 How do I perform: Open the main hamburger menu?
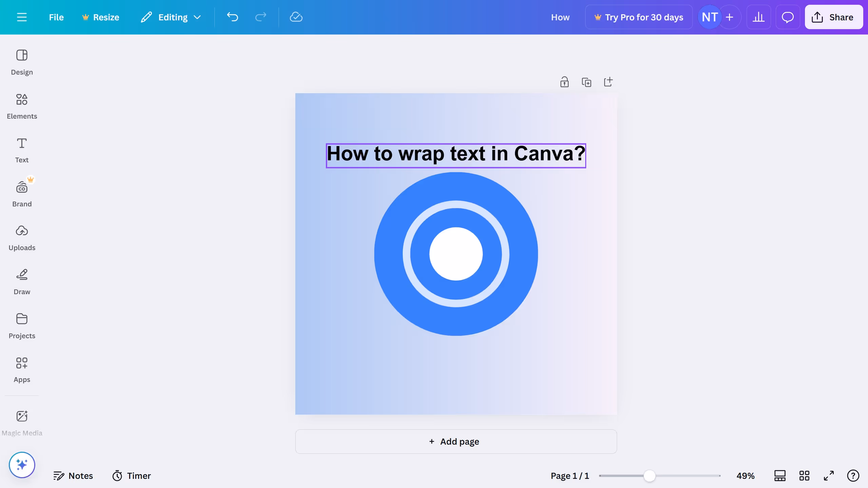(22, 17)
